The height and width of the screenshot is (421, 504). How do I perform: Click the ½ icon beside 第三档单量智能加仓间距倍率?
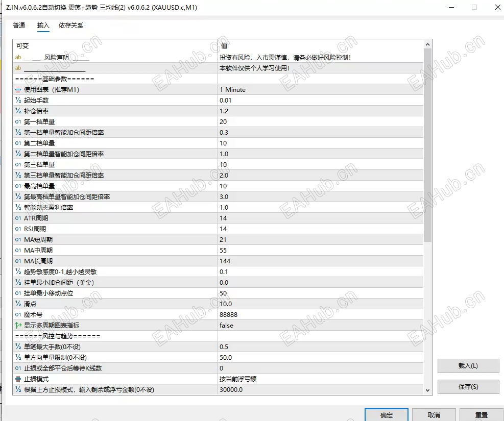point(18,175)
